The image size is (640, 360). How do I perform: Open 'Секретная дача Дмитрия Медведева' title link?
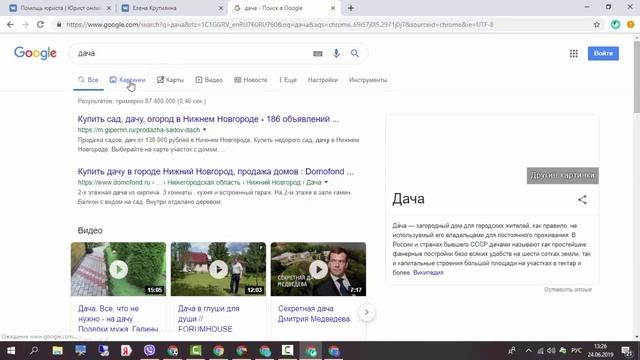(x=314, y=314)
